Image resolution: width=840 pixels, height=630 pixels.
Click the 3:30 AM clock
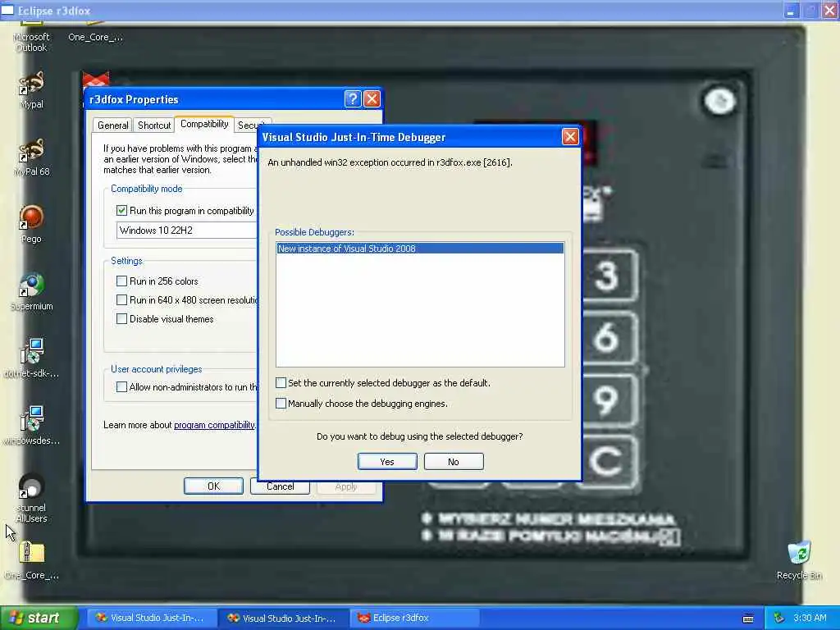pyautogui.click(x=810, y=618)
